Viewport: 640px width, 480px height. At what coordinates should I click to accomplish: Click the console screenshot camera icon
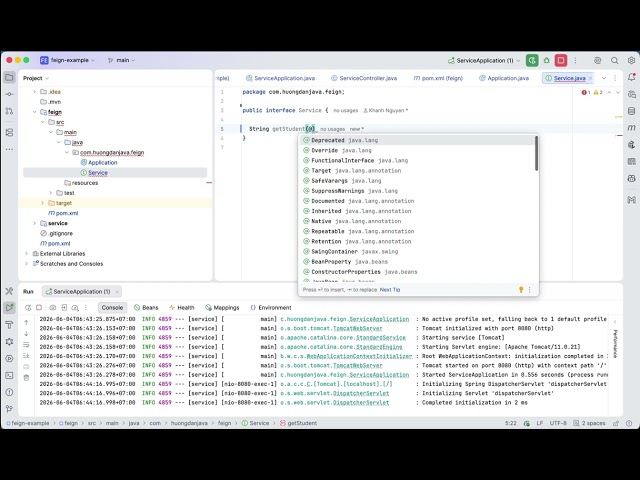[x=53, y=308]
